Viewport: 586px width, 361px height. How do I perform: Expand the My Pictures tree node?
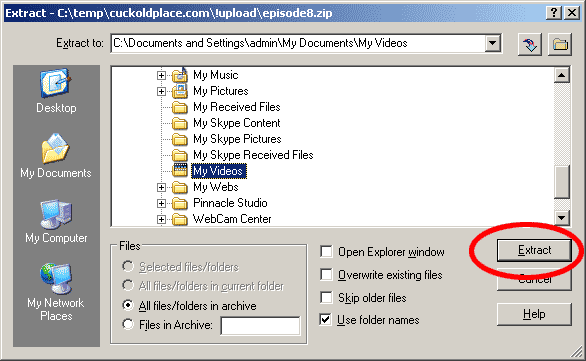(161, 92)
